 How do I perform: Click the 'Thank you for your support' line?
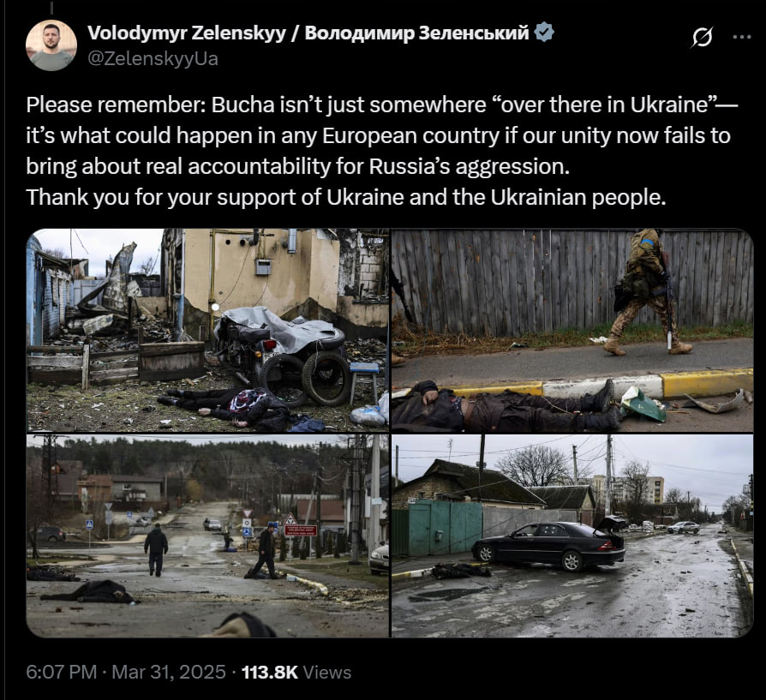[x=346, y=197]
